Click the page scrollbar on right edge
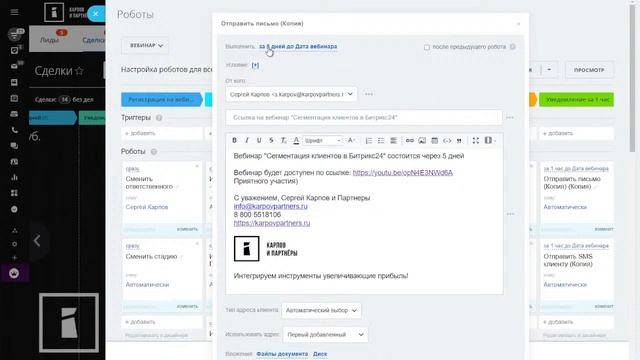 (x=632, y=78)
